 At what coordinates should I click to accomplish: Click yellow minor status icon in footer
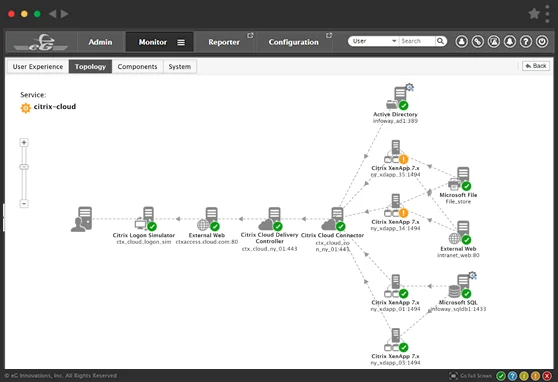pyautogui.click(x=524, y=376)
